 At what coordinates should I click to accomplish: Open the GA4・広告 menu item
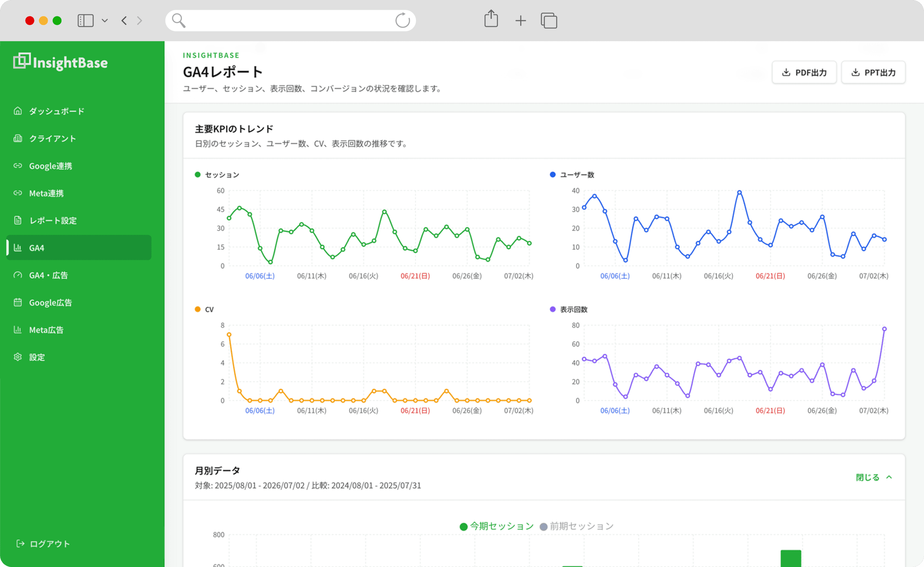pyautogui.click(x=79, y=275)
